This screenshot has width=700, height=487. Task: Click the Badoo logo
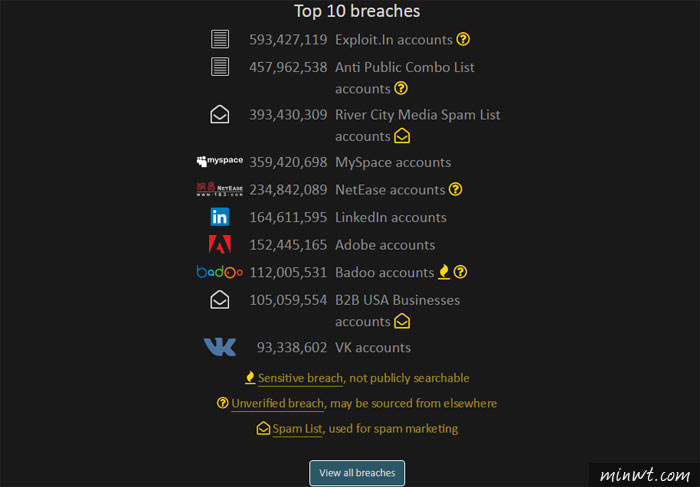coord(220,272)
